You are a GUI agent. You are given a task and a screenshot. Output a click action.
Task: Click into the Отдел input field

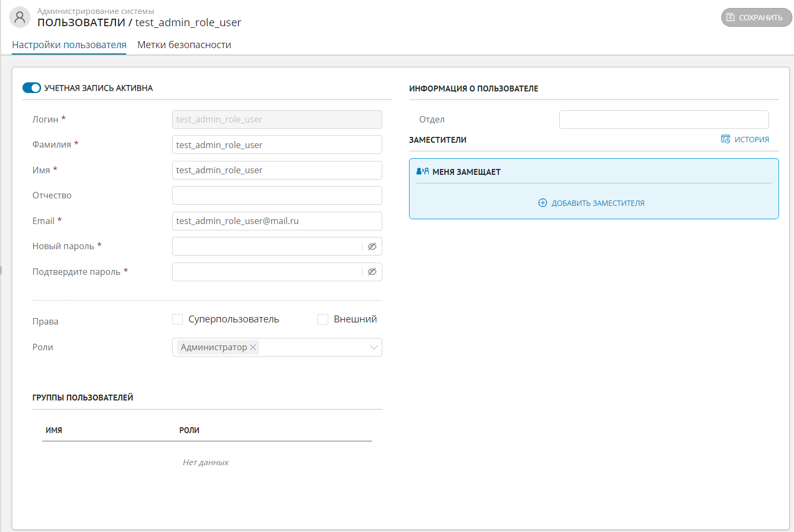[x=664, y=120]
